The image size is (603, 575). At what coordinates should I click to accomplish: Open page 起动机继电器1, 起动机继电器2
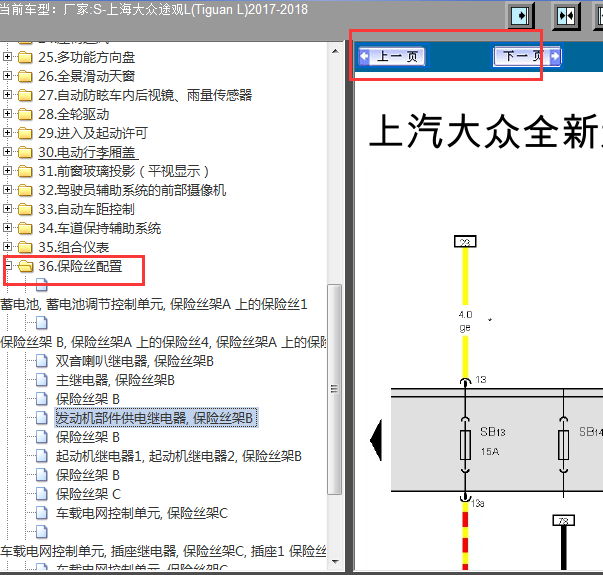point(179,456)
